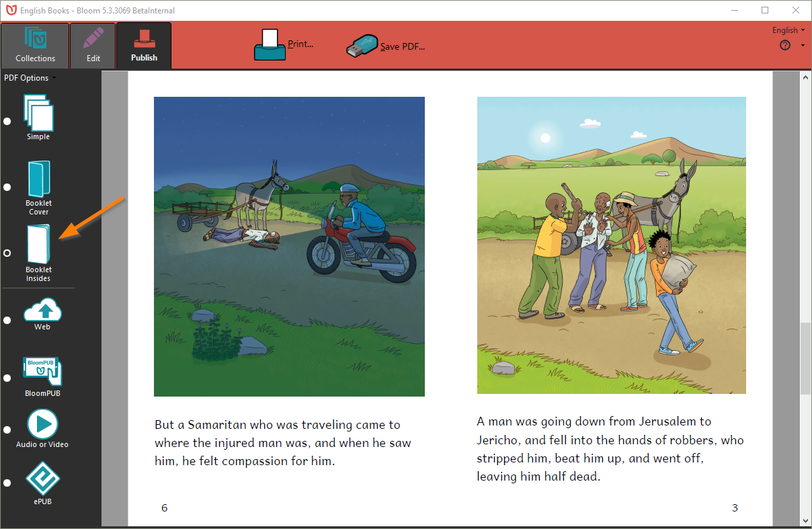
Task: Click the Audio or Video play icon
Action: click(42, 424)
